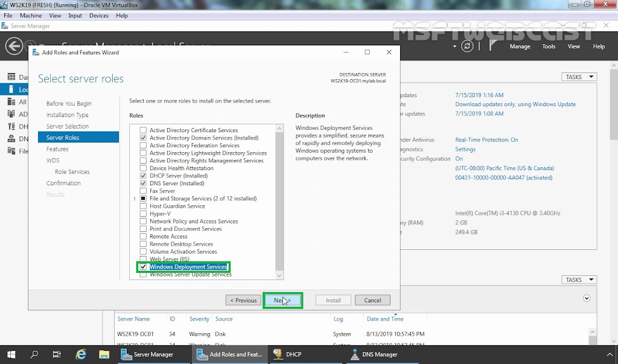The height and width of the screenshot is (364, 618).
Task: Open the Windows Start menu
Action: click(11, 354)
